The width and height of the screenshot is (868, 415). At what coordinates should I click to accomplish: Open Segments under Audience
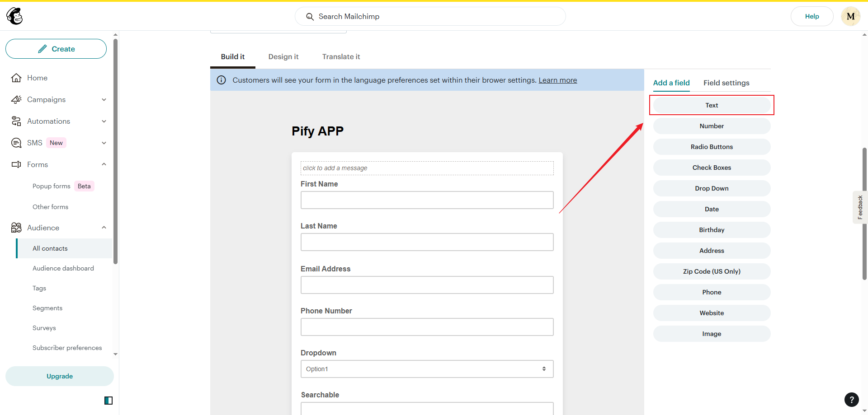coord(47,308)
